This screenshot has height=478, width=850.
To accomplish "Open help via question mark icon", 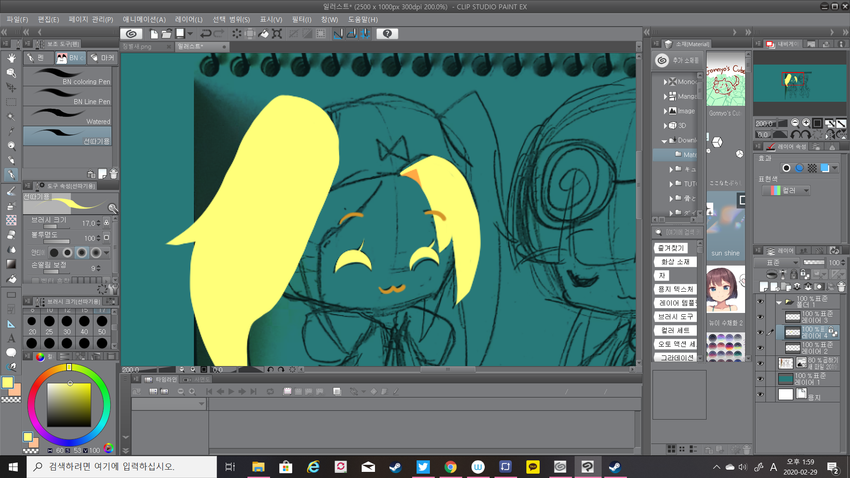I will click(387, 34).
